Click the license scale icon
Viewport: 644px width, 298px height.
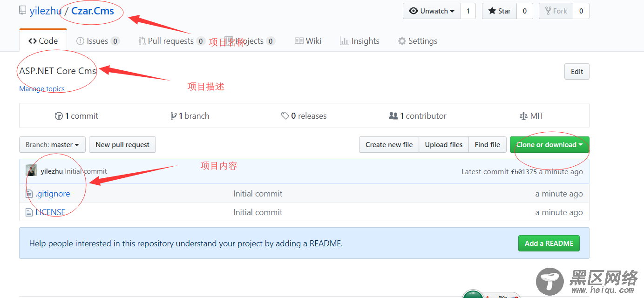tap(523, 116)
